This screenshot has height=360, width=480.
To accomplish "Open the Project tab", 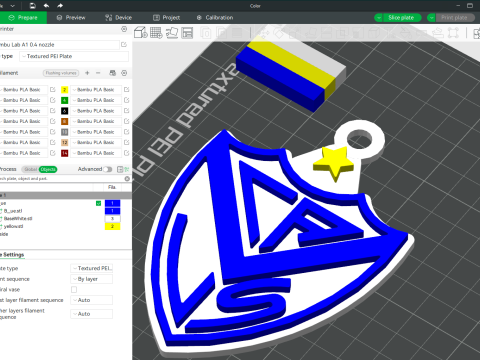I will (166, 18).
